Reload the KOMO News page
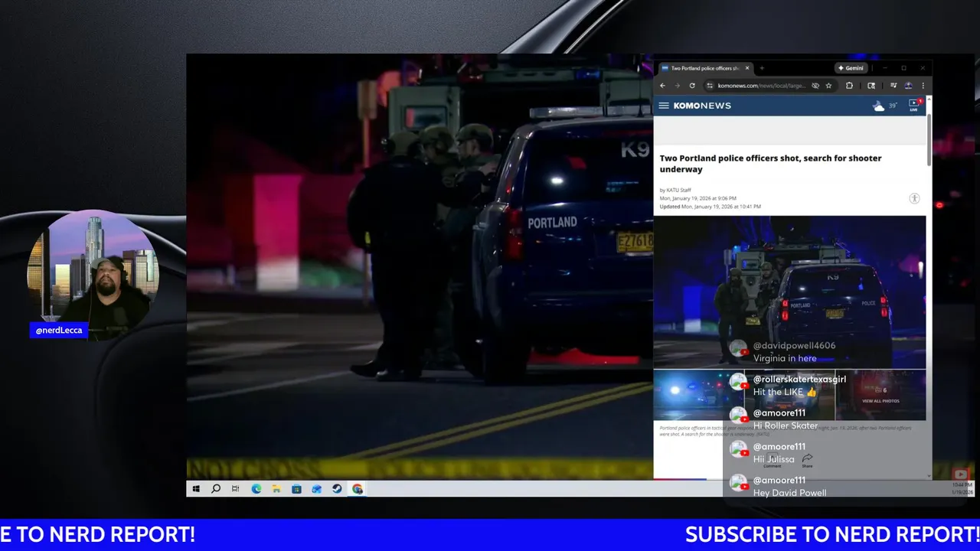This screenshot has height=551, width=980. tap(692, 86)
